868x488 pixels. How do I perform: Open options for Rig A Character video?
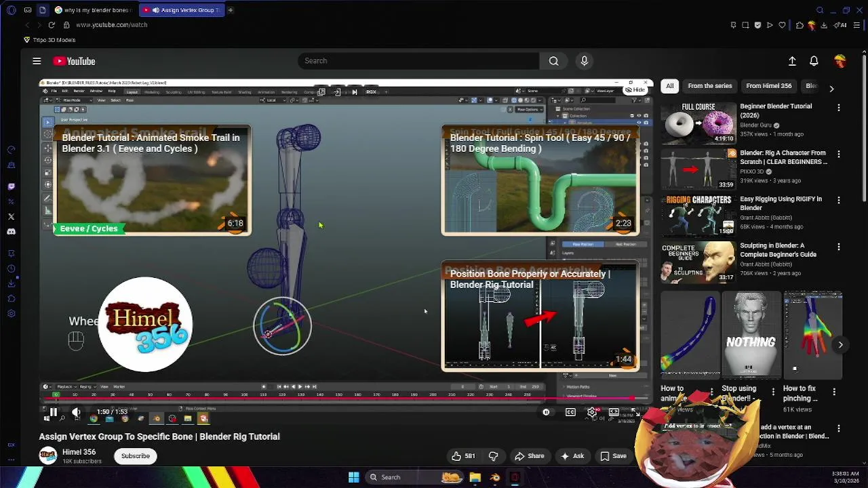click(839, 155)
